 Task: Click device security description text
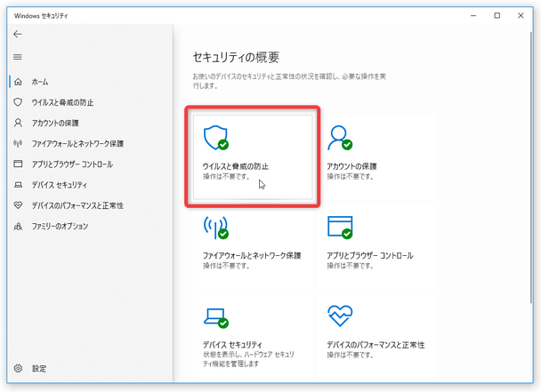click(x=248, y=359)
